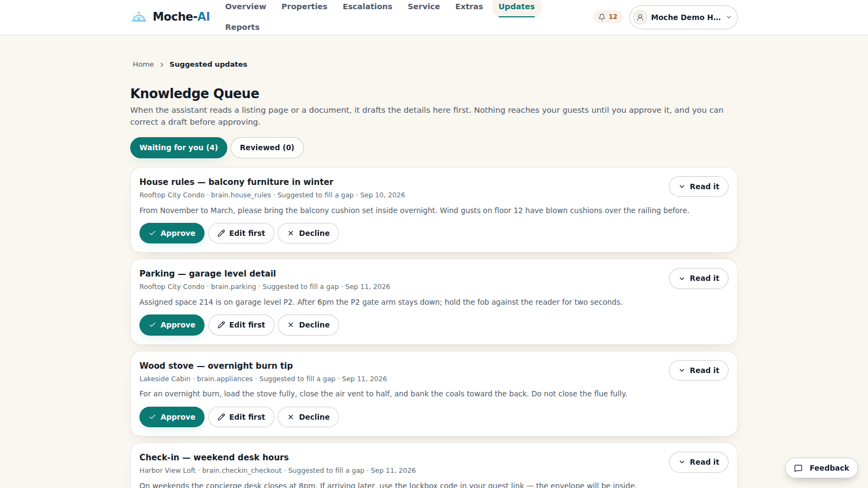Open the notifications bell showing 12
The image size is (868, 488).
[608, 17]
